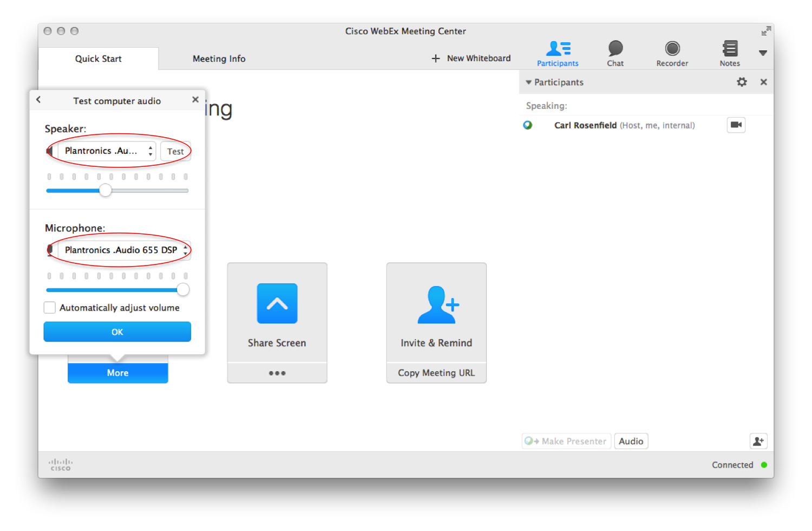Adjust the Speaker volume slider
Viewport: 812px width, 531px height.
tap(106, 190)
